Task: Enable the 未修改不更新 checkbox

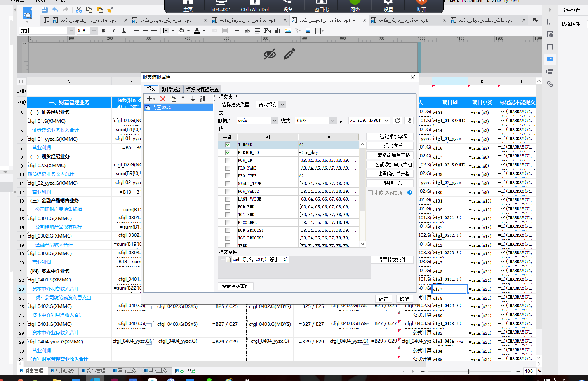Action: click(370, 192)
